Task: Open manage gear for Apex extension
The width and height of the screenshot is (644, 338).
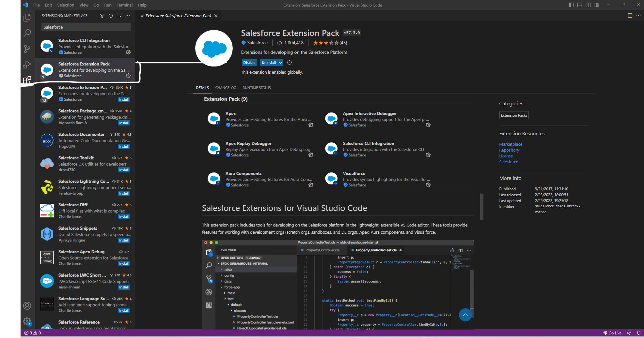Action: (311, 125)
